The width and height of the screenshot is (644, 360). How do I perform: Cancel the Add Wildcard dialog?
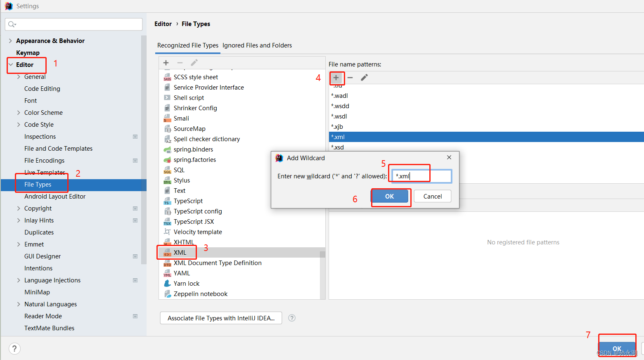click(433, 197)
